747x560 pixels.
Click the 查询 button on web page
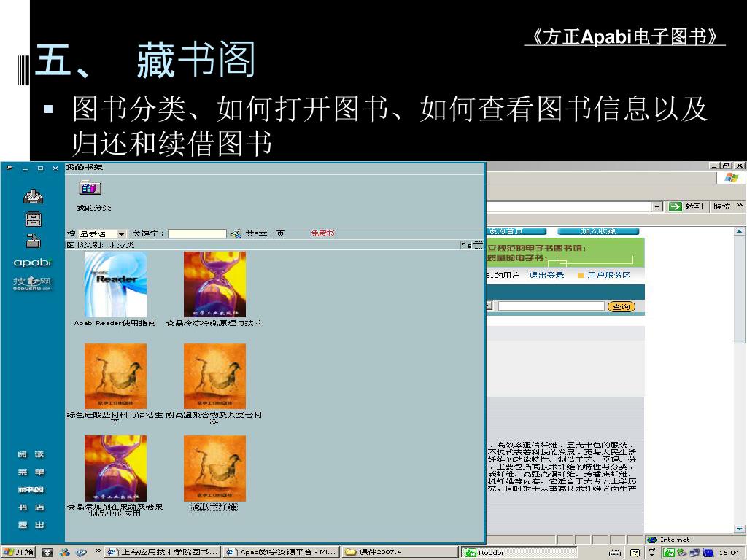[x=622, y=306]
